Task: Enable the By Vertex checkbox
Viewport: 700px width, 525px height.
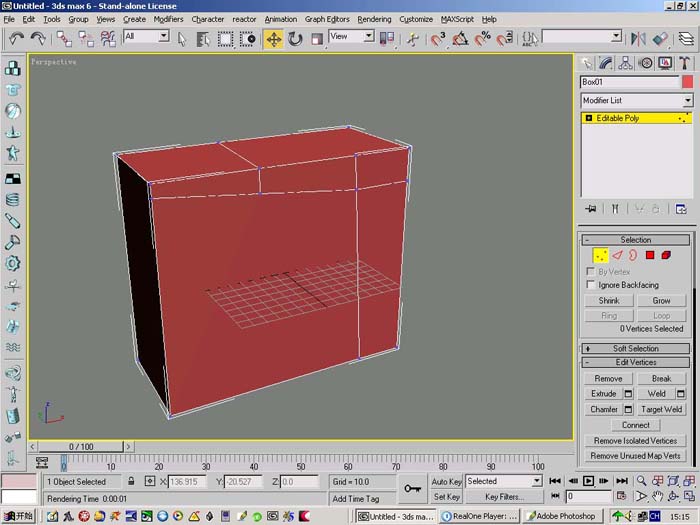Action: point(590,271)
